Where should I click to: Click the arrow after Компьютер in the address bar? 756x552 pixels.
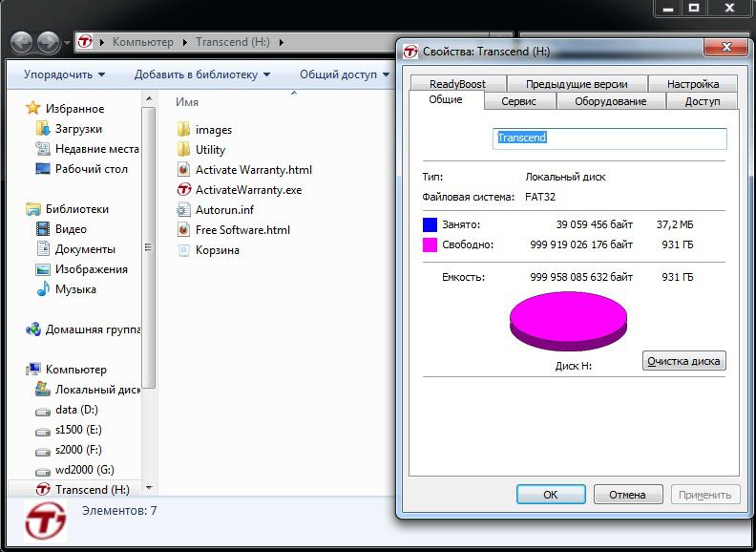184,42
